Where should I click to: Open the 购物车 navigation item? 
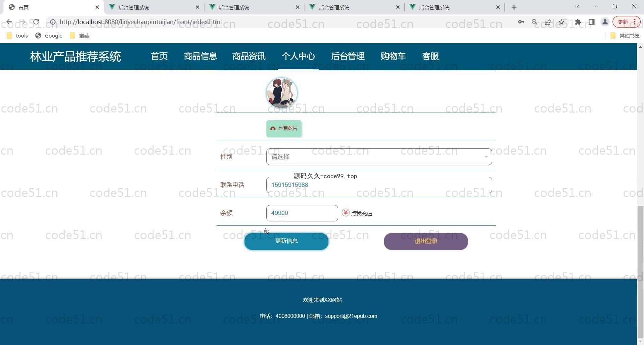tap(393, 56)
